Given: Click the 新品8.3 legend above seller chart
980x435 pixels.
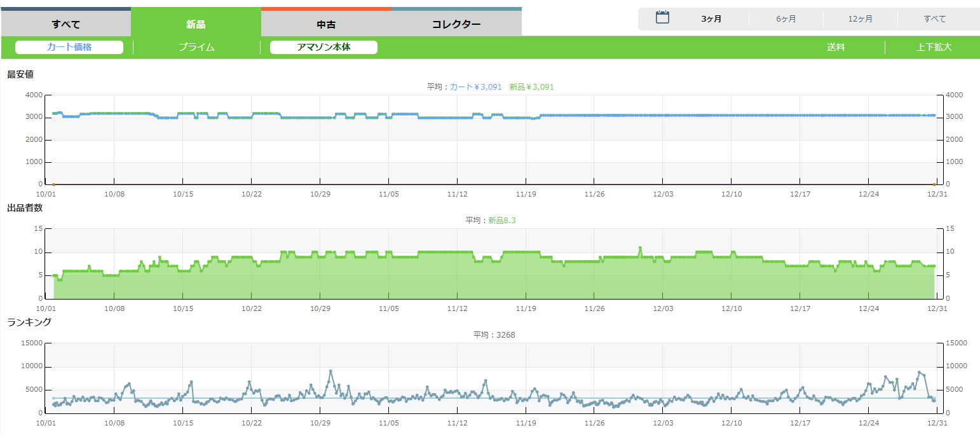Looking at the screenshot, I should [501, 220].
